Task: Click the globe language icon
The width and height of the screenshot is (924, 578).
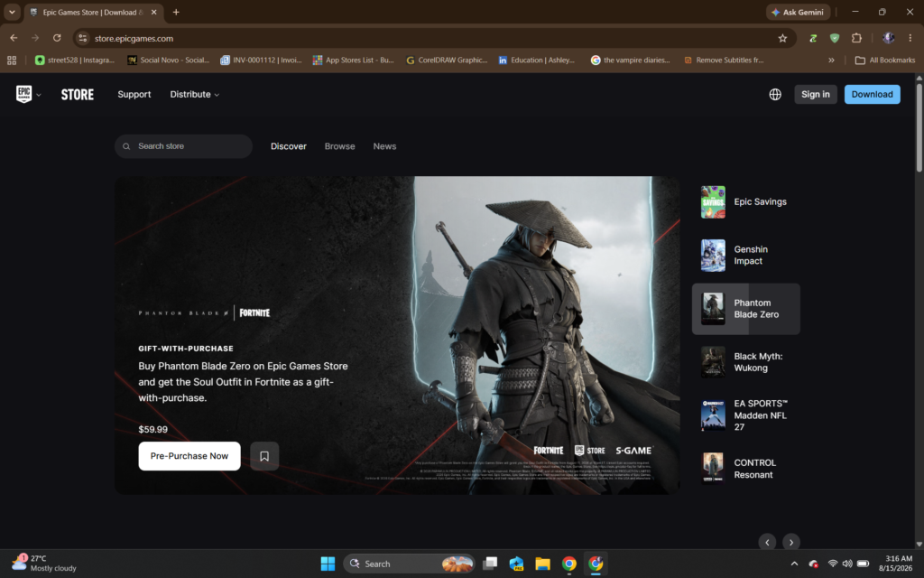Action: pyautogui.click(x=775, y=94)
